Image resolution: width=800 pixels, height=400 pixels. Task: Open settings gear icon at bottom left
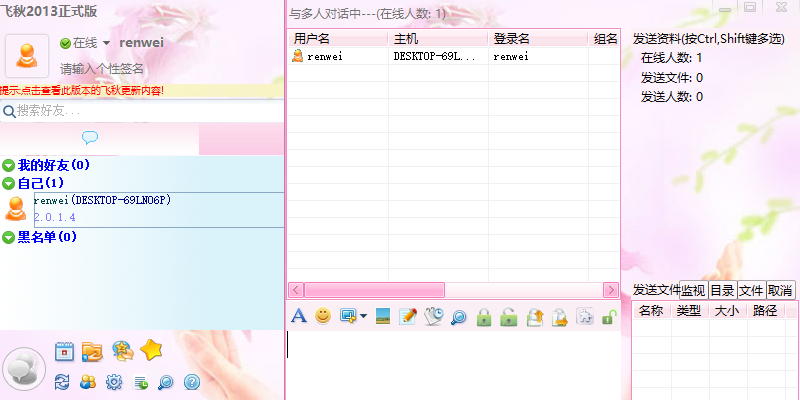click(114, 381)
